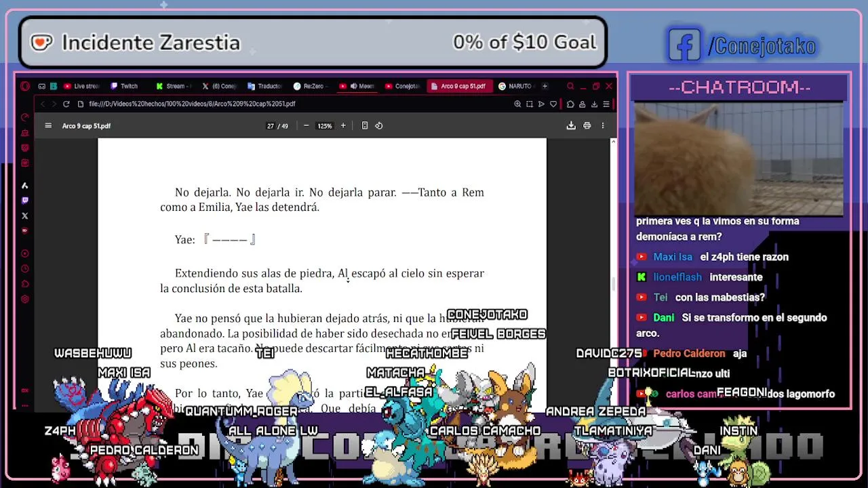Go forward in browser history

[x=54, y=104]
